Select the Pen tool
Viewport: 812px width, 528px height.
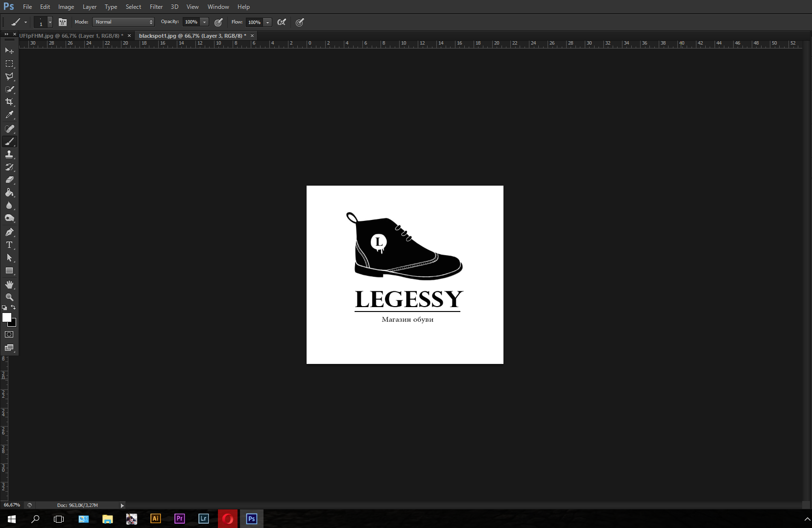point(9,232)
